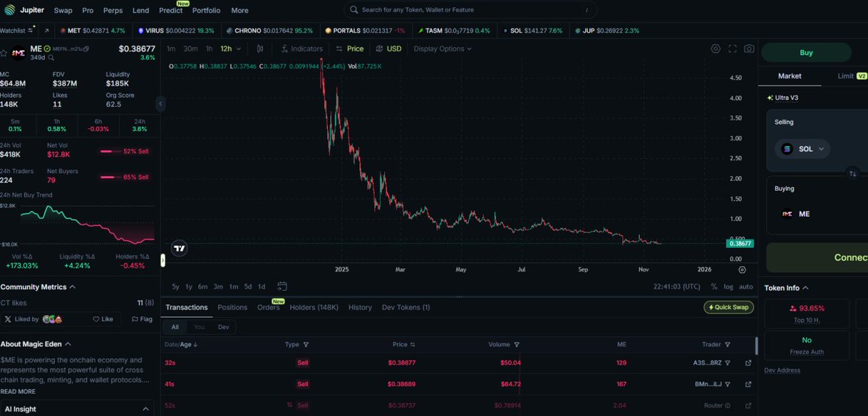Screen dimensions: 868x416
Task: Click the transactions table scrollbar
Action: click(x=757, y=346)
